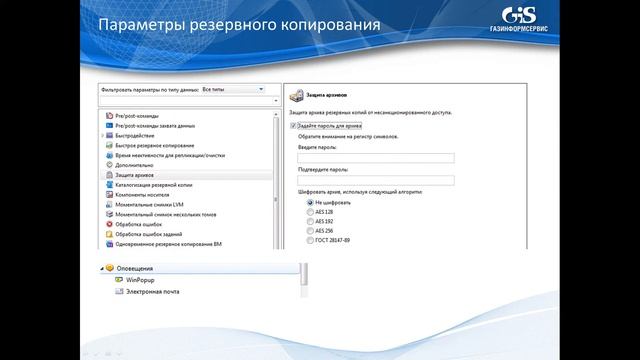Click the Подтвердите пароль input field

376,180
